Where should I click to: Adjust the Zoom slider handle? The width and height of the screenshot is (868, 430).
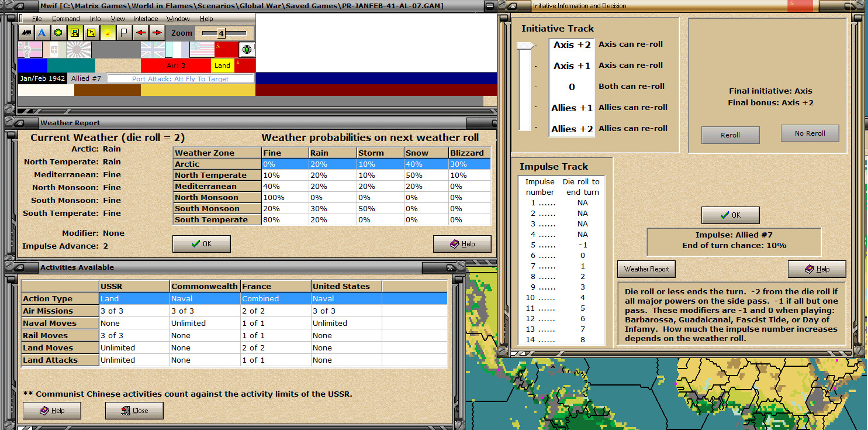tap(221, 33)
